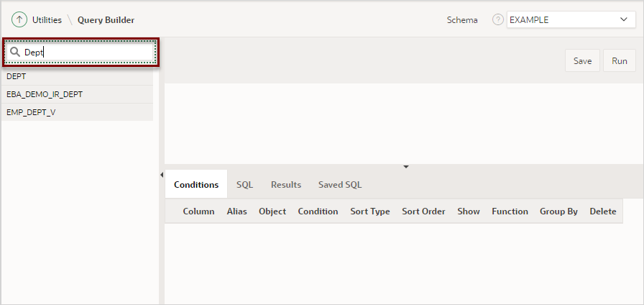
Task: Open the Results tab
Action: click(286, 185)
